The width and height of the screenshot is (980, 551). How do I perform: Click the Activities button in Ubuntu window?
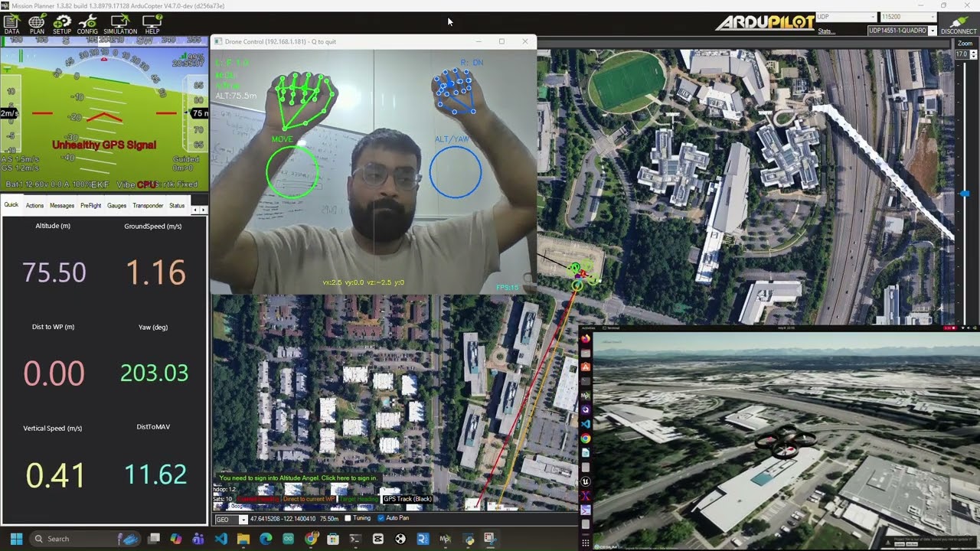[x=589, y=328]
